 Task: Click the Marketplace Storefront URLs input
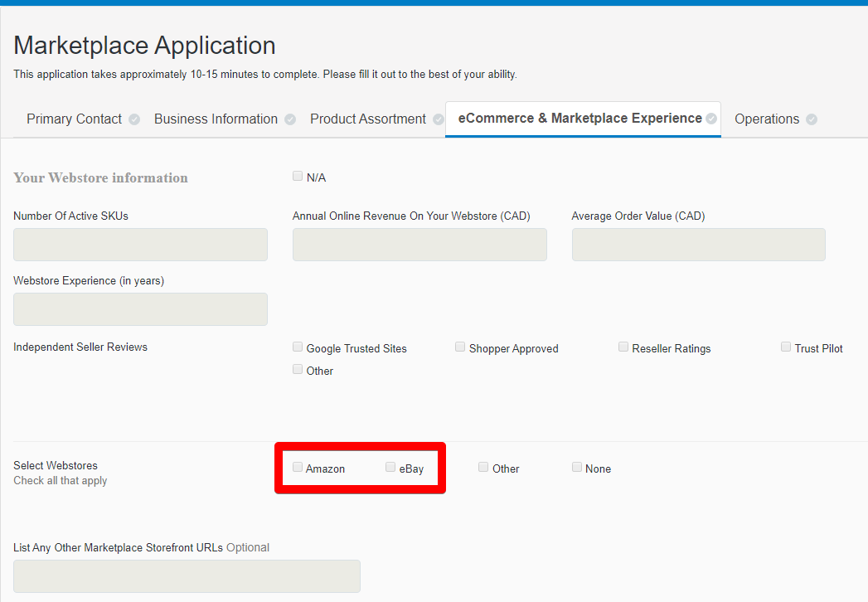[x=186, y=575]
